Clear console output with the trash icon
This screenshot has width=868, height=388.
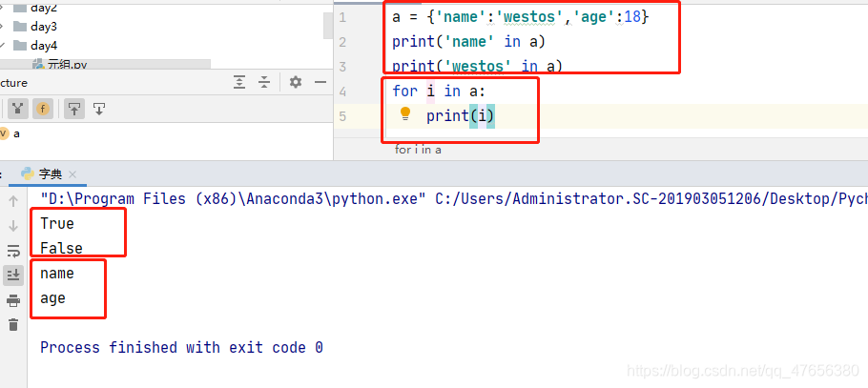pyautogui.click(x=13, y=324)
